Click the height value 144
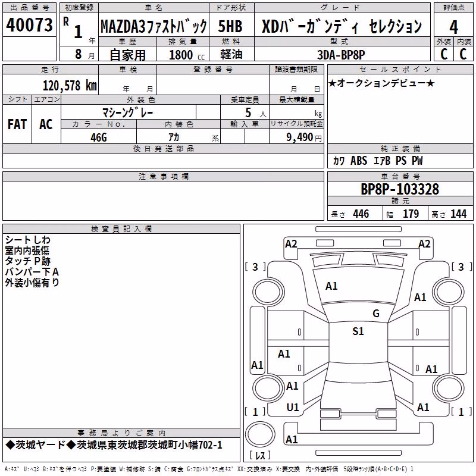Viewport: 476px width, 476px height. (458, 214)
